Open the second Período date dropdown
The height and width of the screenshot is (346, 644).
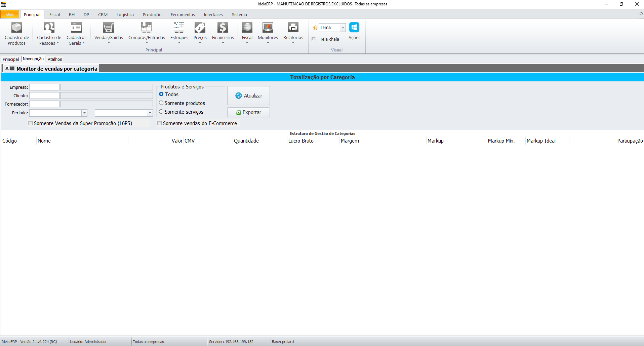pyautogui.click(x=150, y=113)
